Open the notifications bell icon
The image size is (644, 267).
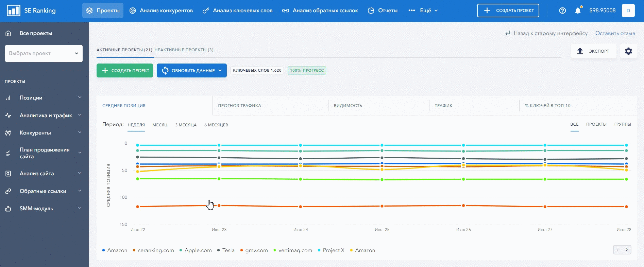coord(578,11)
